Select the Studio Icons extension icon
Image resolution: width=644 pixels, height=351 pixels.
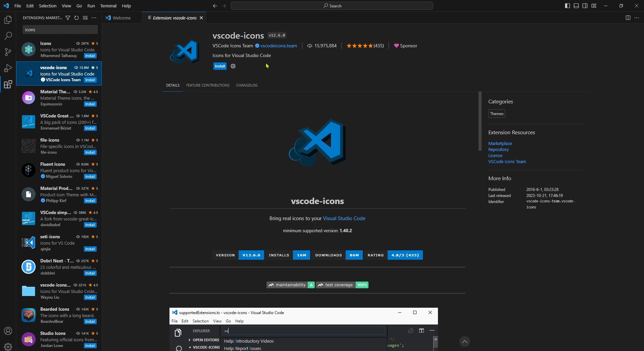pos(29,339)
